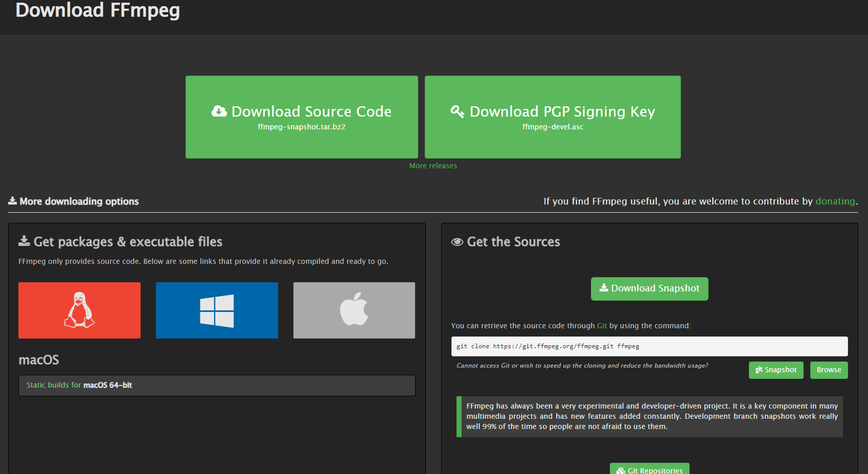Screen dimensions: 868x474
Task: Click the Download FFmpeg page heading
Action: coord(98,10)
